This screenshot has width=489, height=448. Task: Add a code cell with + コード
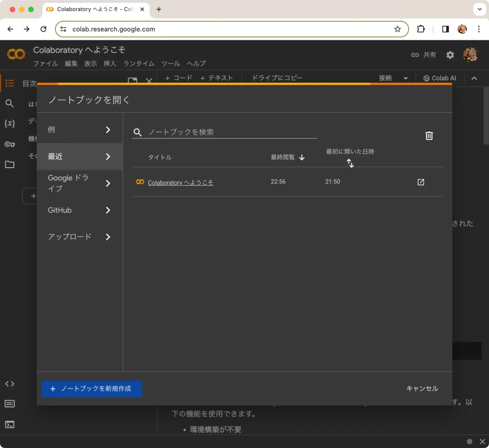click(179, 78)
